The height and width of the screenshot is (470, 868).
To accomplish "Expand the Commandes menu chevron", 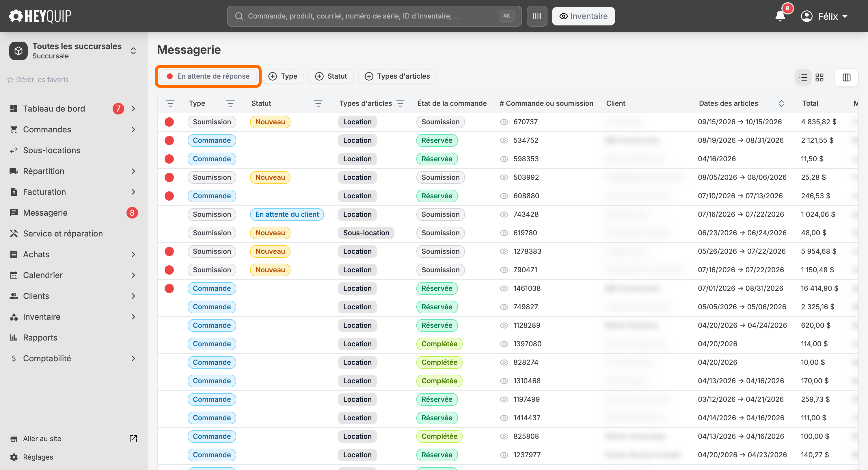I will click(x=133, y=129).
